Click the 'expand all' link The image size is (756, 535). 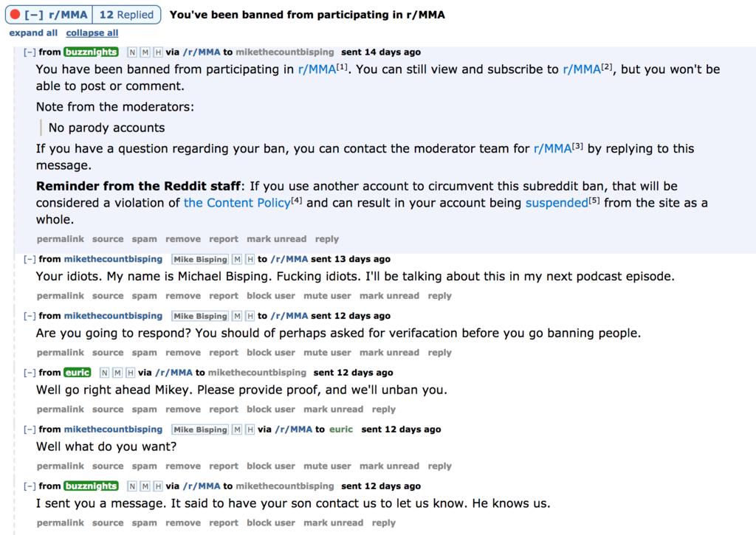click(x=33, y=33)
